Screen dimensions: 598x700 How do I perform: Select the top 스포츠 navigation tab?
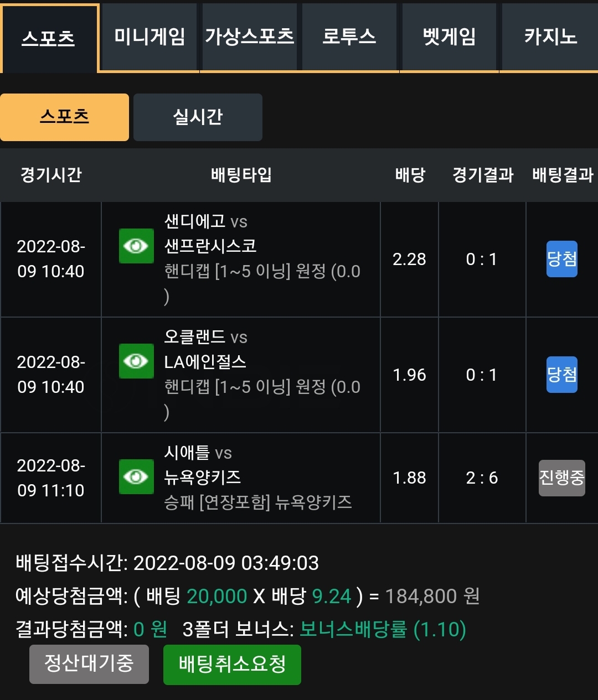[x=49, y=38]
